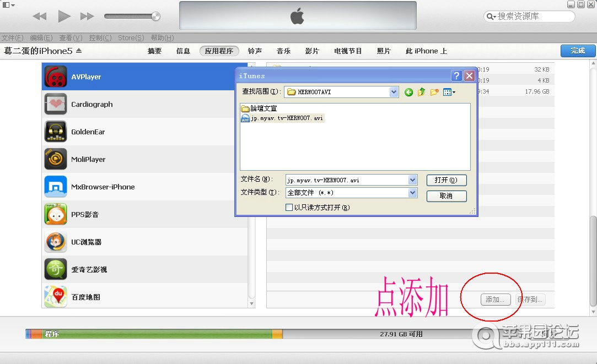Click the 添加... button
597x364 pixels.
point(494,300)
